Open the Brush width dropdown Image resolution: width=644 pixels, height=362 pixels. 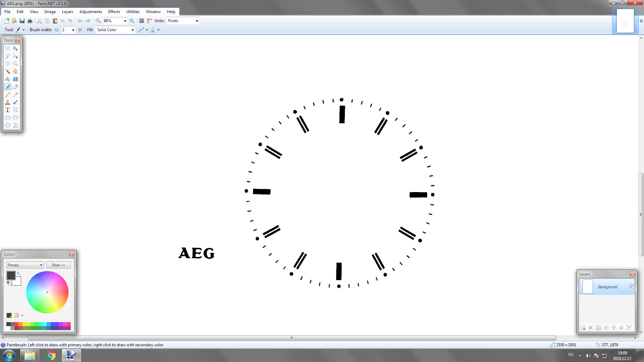(73, 30)
